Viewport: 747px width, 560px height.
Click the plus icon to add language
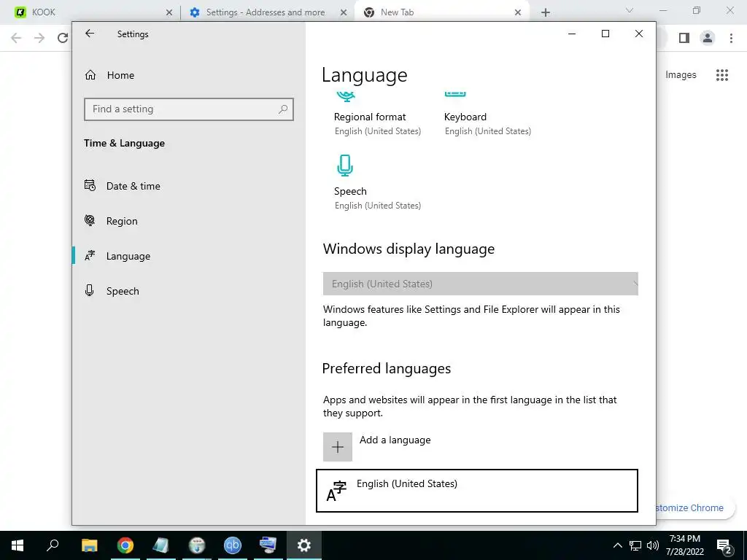337,447
